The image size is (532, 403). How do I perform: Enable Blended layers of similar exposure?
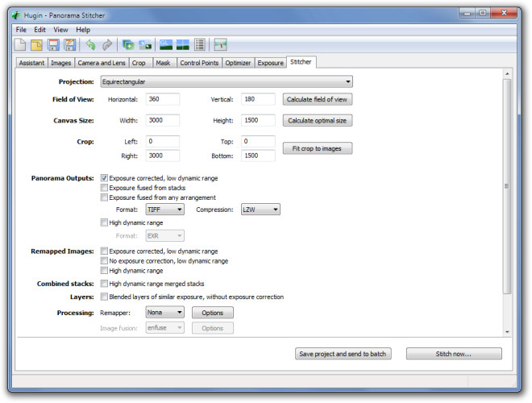click(104, 297)
